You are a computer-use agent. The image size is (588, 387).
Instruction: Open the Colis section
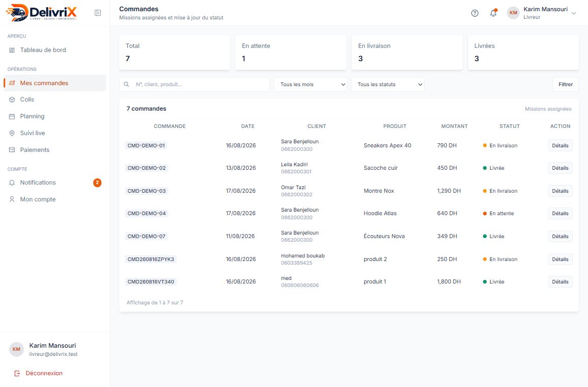click(55, 99)
